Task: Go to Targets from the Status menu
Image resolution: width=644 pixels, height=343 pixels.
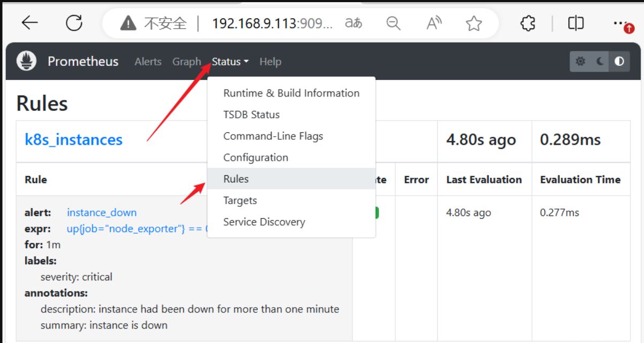Action: point(291,200)
